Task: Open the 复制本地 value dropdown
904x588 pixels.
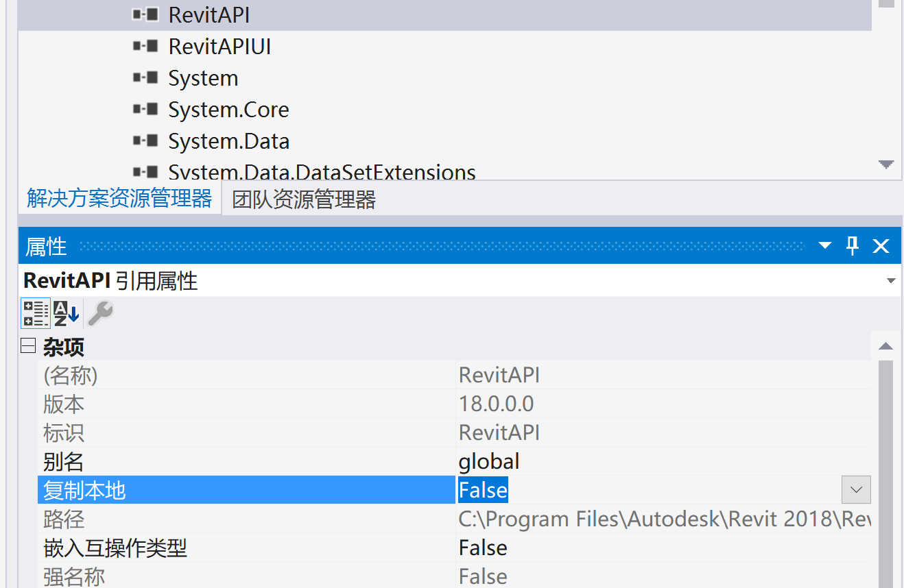Action: pos(856,489)
